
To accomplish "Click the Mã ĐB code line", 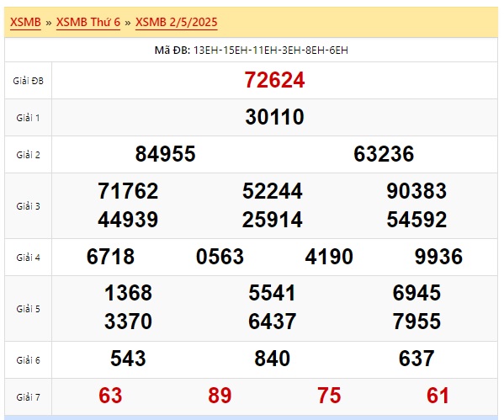I will (252, 51).
